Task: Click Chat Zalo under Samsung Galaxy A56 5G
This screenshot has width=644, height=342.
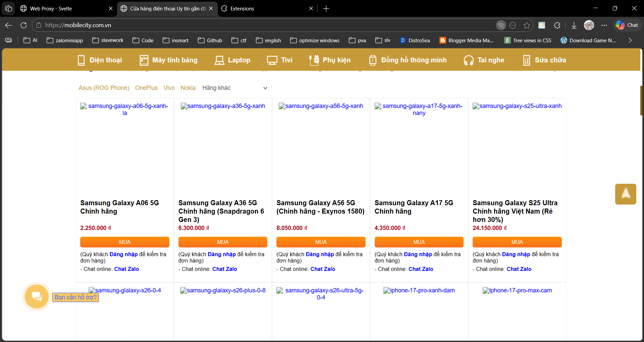Action: tap(323, 269)
